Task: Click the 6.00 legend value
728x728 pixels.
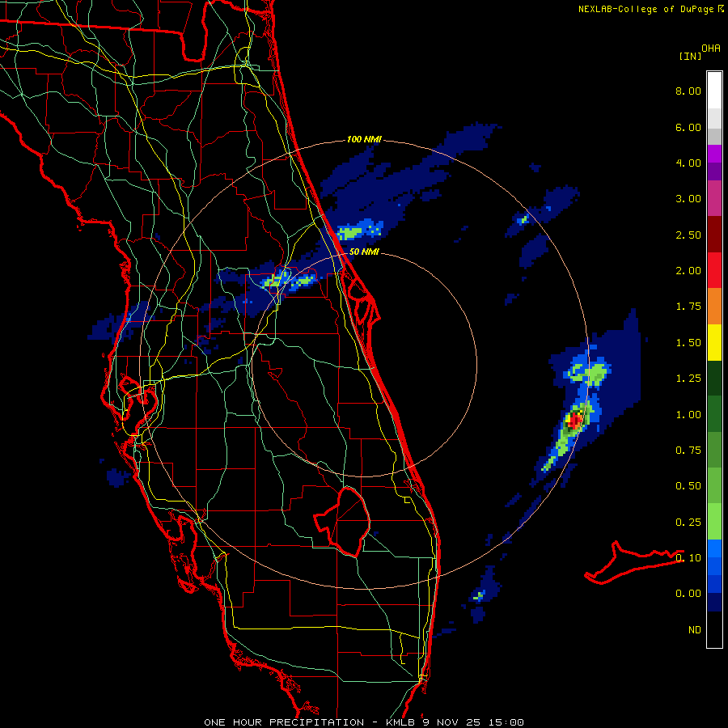Action: tap(688, 127)
